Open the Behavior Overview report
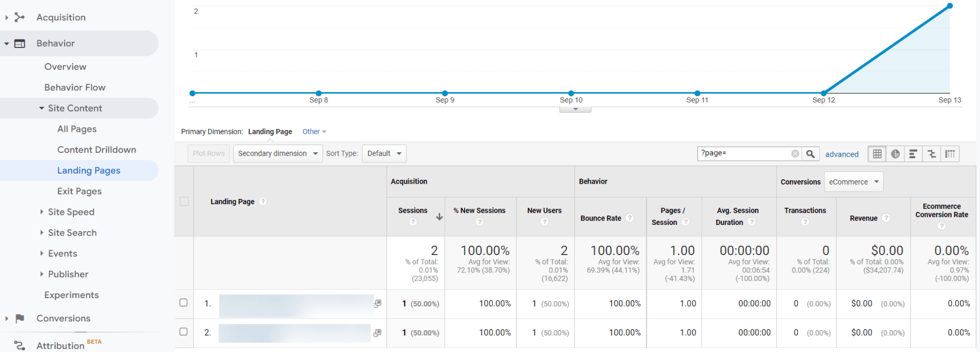This screenshot has height=352, width=980. click(65, 66)
